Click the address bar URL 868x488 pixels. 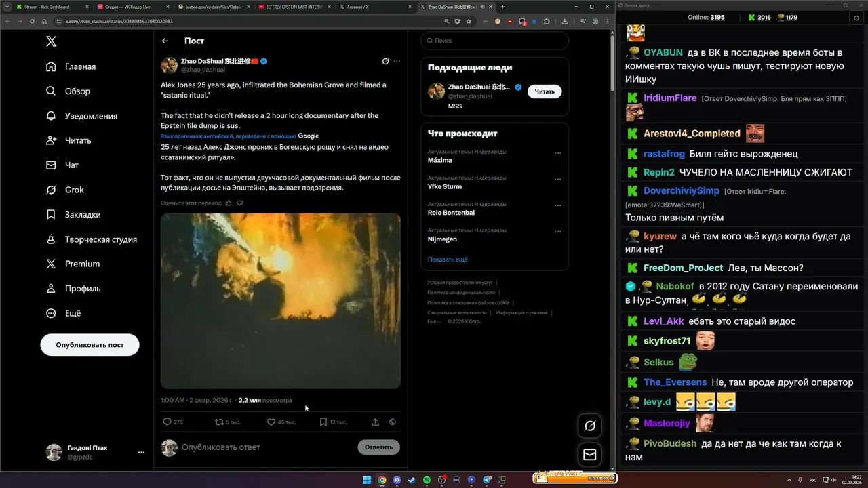click(119, 21)
